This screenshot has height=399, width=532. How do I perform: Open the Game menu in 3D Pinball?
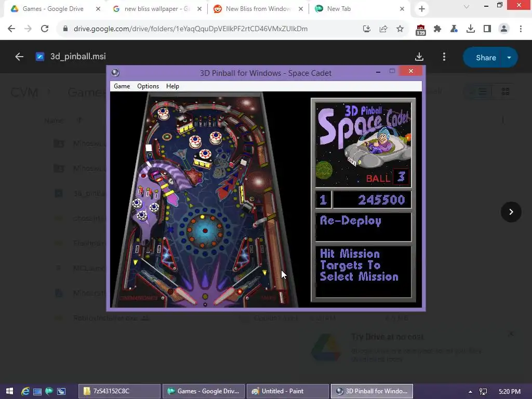pyautogui.click(x=122, y=86)
